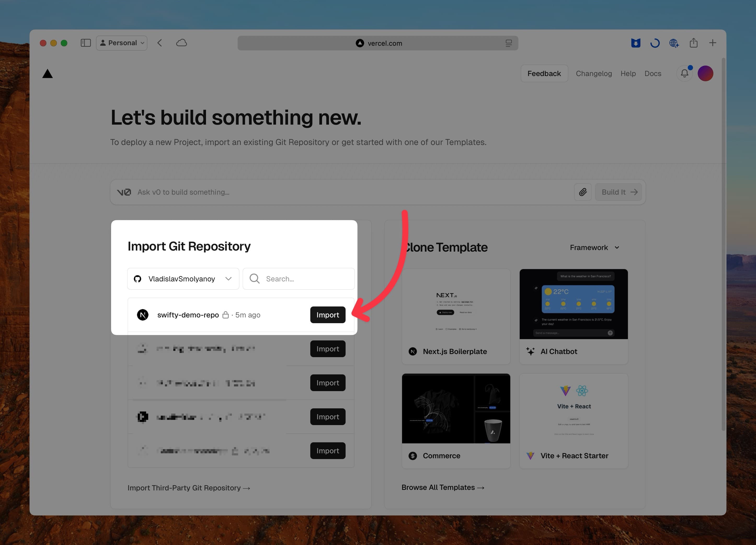Click the Feedback button

point(544,74)
